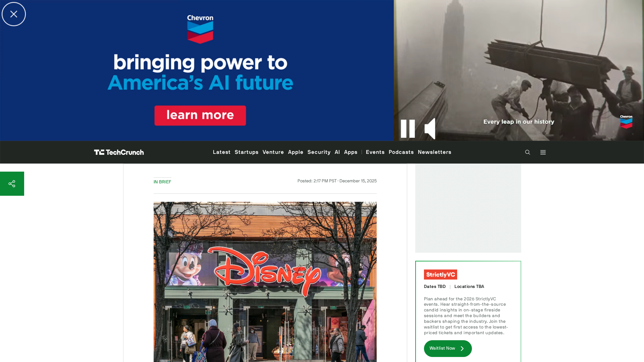Pause the Chevron video ad
644x362 pixels.
click(408, 129)
